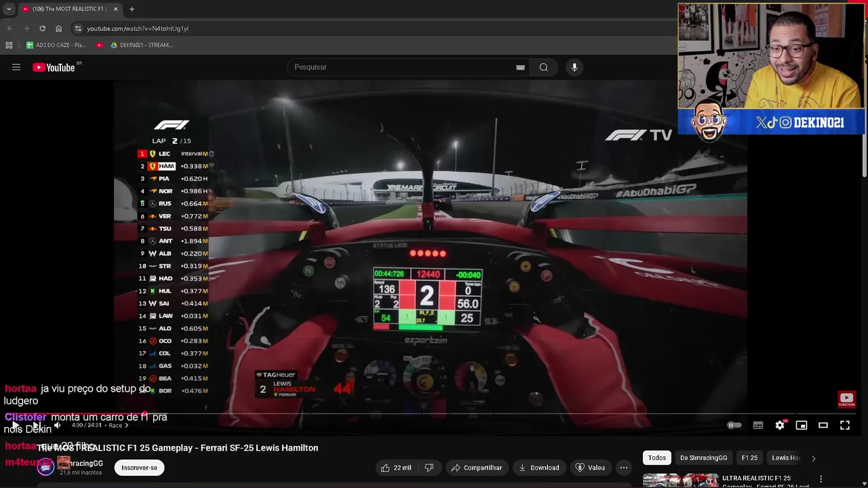Click the video timestamp 4:00 / 24:31
This screenshot has width=868, height=488.
pos(87,426)
